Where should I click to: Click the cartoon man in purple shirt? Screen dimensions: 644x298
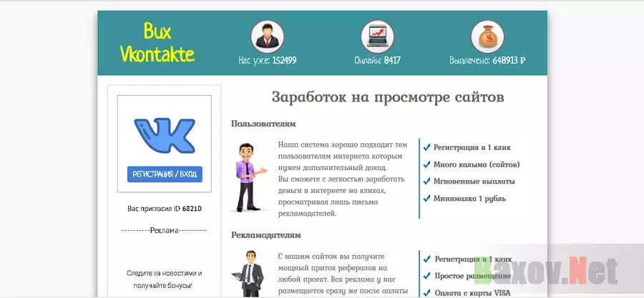tap(249, 177)
